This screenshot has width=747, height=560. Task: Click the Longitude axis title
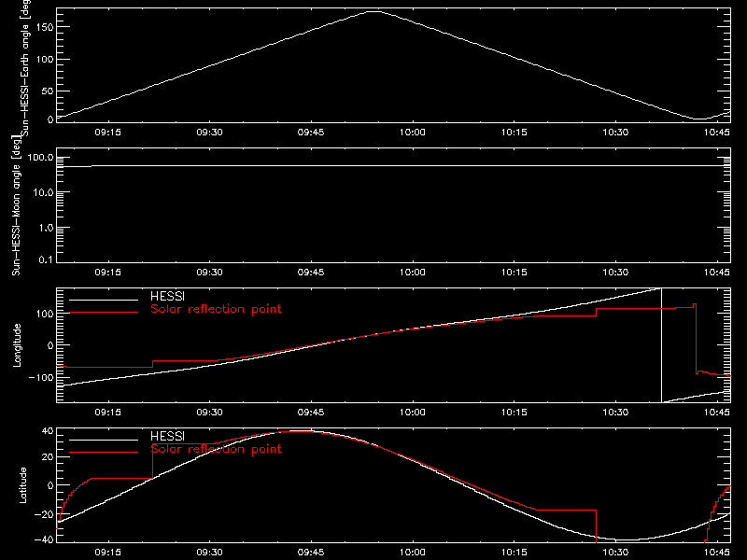pyautogui.click(x=17, y=344)
